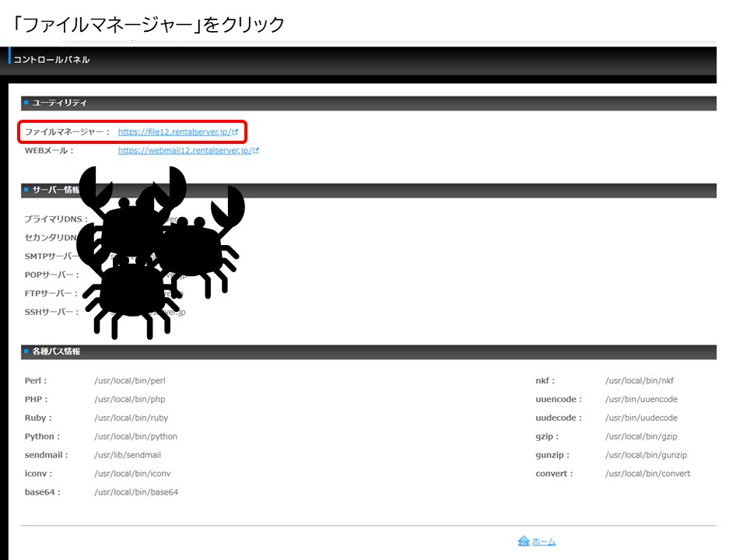Select the uudecode label

(559, 418)
